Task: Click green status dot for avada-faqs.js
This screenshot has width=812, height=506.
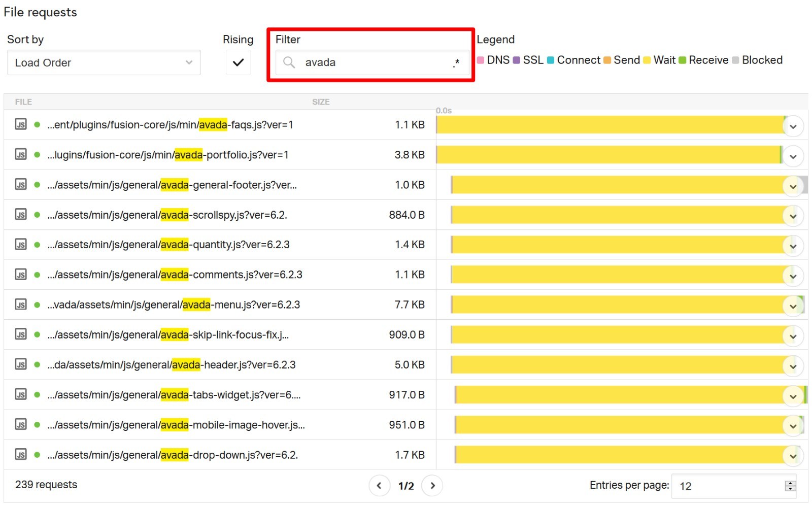Action: [37, 124]
